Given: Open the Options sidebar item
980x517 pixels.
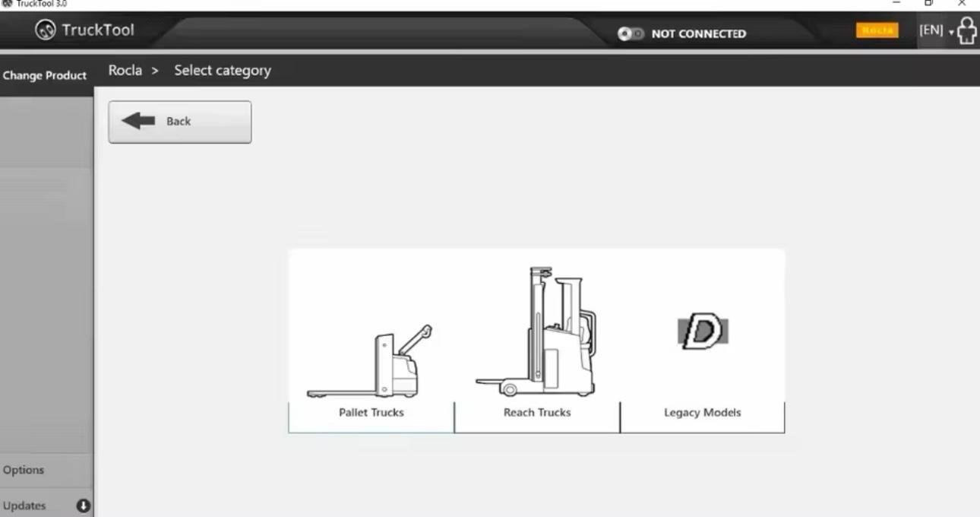Looking at the screenshot, I should point(24,470).
